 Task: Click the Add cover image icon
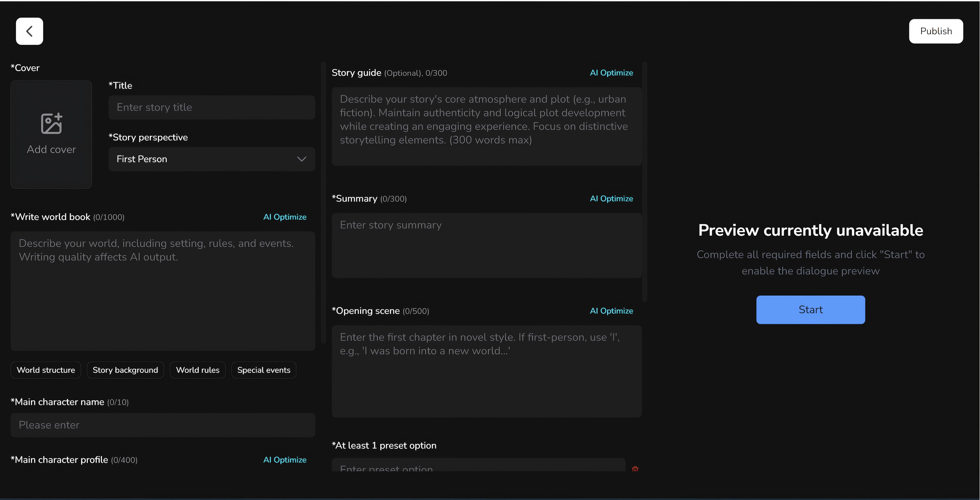pos(51,123)
